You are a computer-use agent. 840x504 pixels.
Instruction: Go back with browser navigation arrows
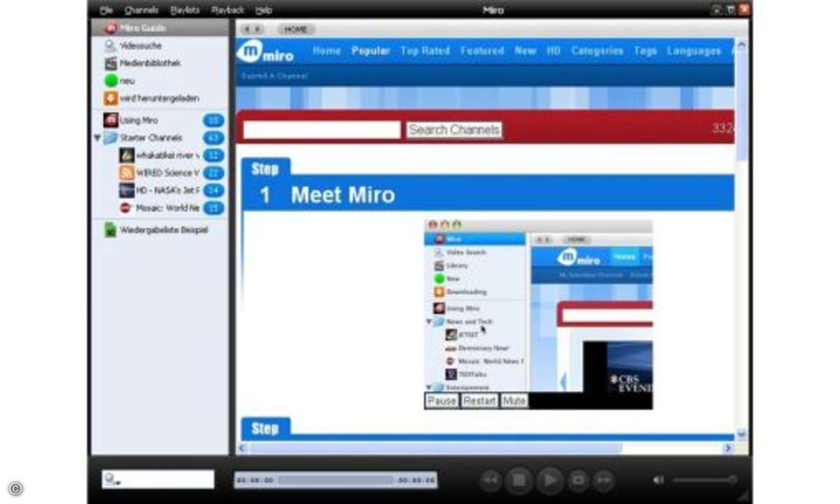point(248,29)
